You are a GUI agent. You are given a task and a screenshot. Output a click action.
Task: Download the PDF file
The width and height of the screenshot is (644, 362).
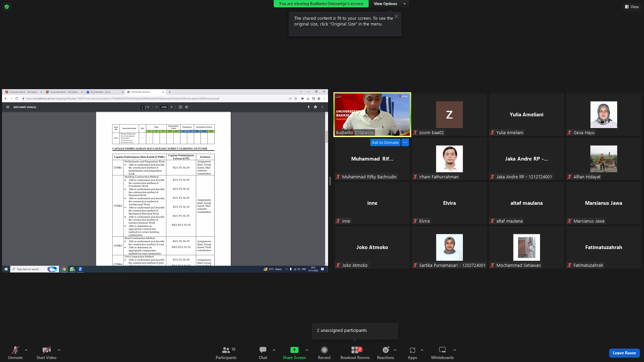[309, 107]
